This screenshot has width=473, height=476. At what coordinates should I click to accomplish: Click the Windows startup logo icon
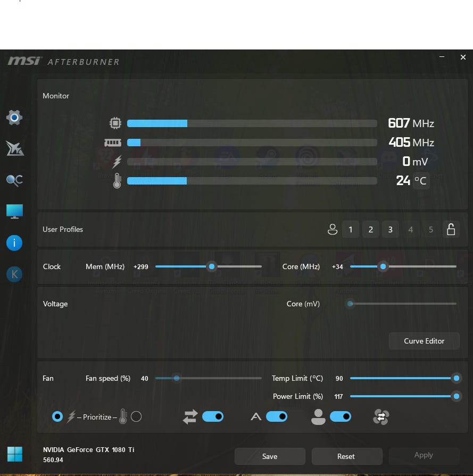pyautogui.click(x=14, y=454)
